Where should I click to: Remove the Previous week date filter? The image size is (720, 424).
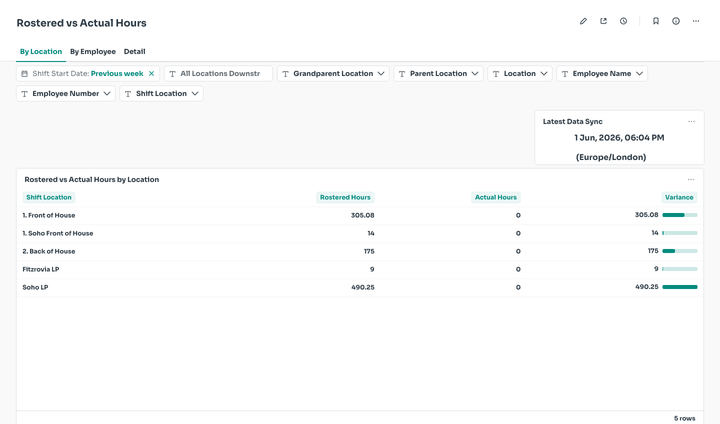tap(152, 73)
